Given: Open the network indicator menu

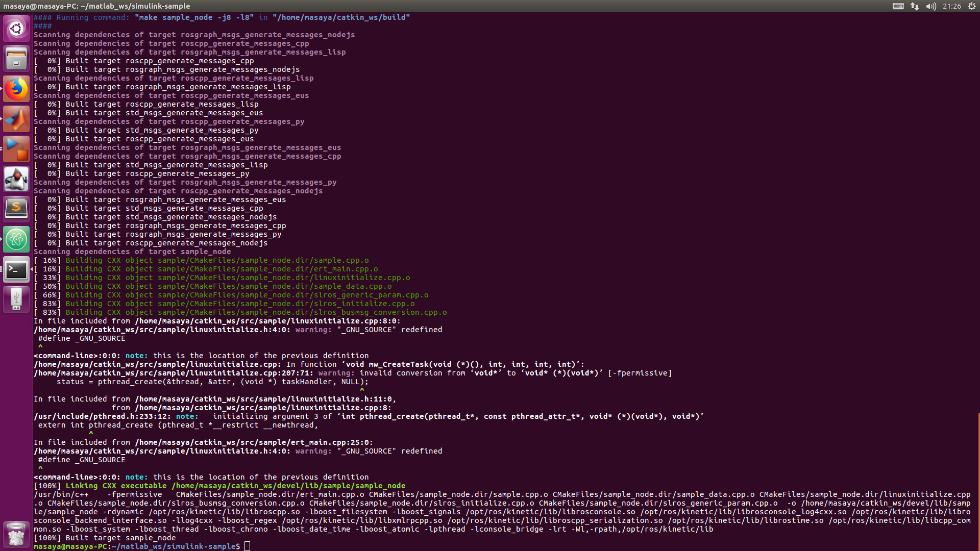Looking at the screenshot, I should click(x=914, y=6).
